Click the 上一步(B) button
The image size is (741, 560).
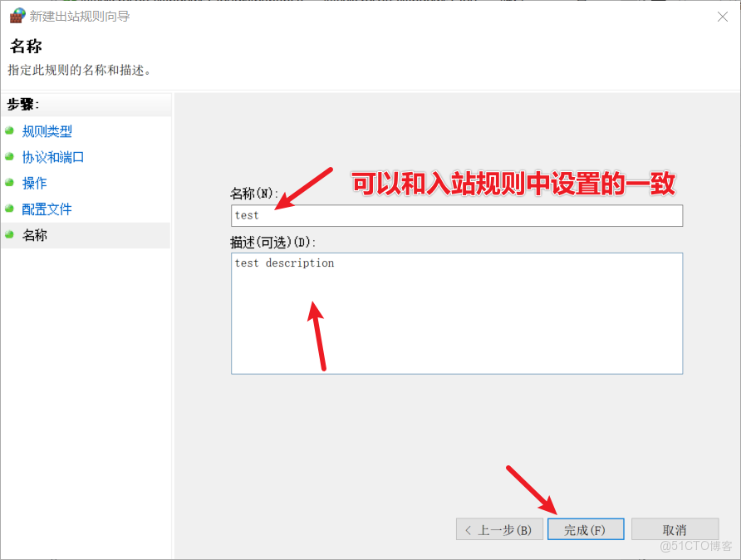click(x=499, y=529)
